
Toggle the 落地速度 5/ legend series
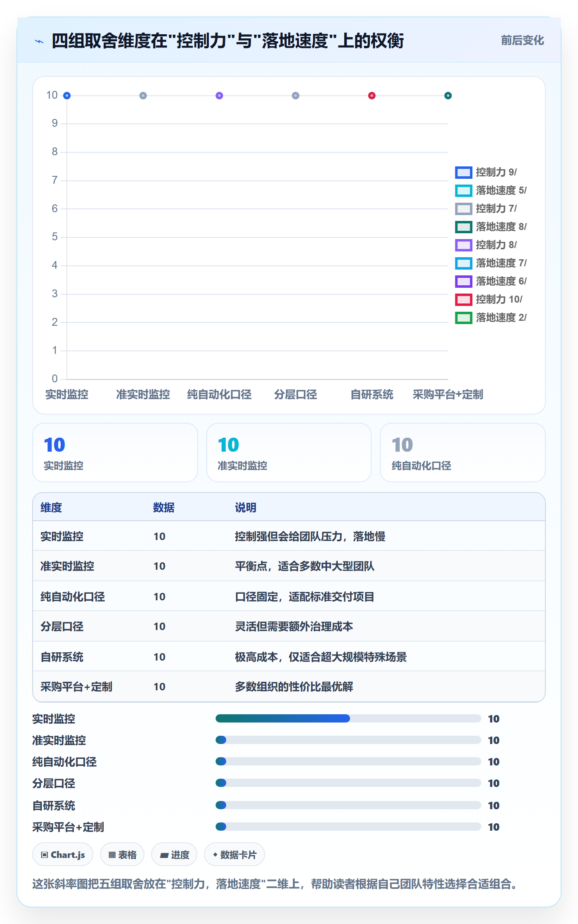tap(491, 190)
